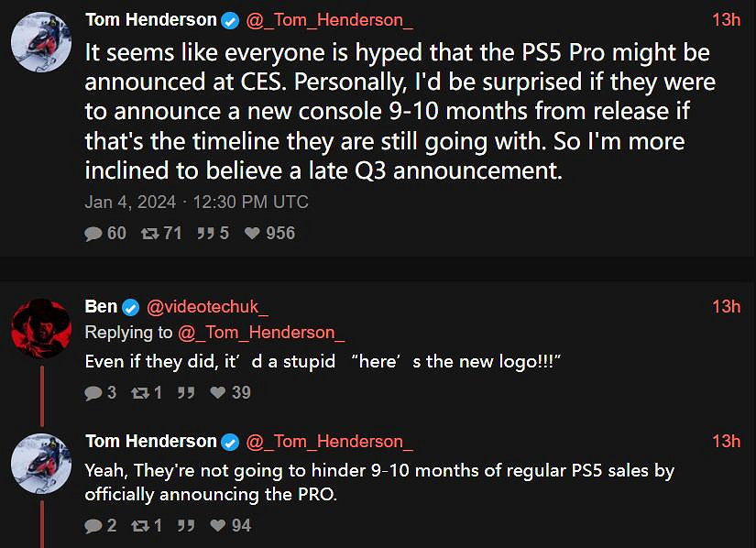Like the main PS5 Pro tweet
Screen dimensions: 756x548
pyautogui.click(x=252, y=234)
